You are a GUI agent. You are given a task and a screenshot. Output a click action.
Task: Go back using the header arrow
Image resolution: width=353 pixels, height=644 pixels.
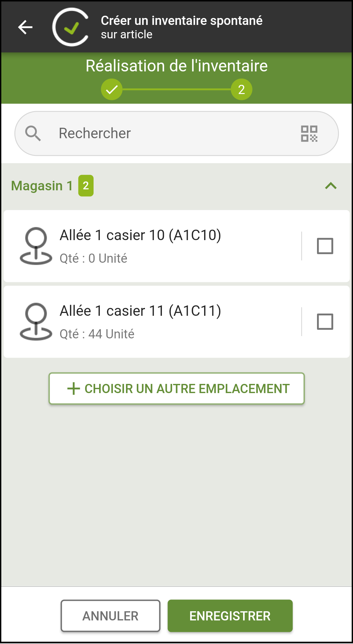click(25, 27)
